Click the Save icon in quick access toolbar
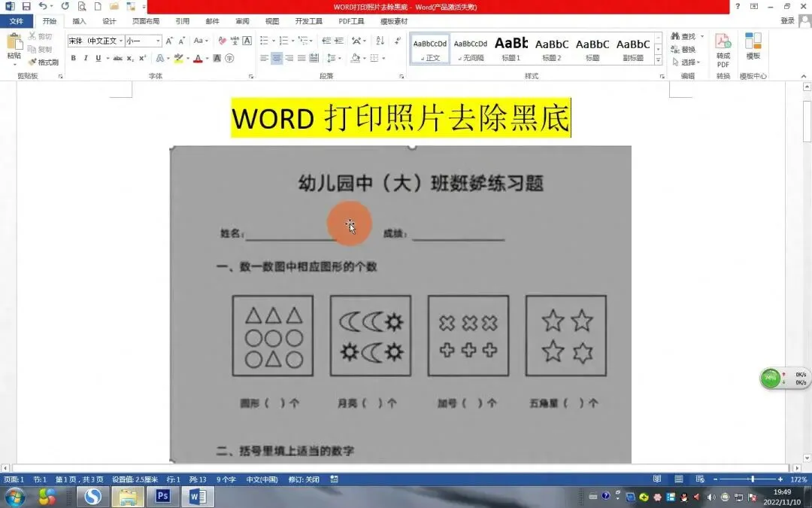This screenshot has height=508, width=812. pos(26,6)
